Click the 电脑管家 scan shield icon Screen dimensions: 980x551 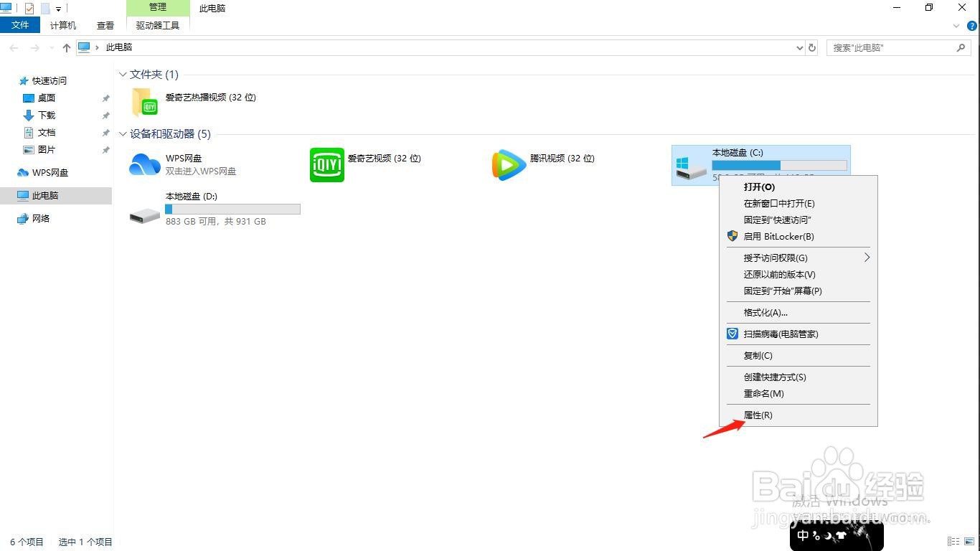coord(732,334)
